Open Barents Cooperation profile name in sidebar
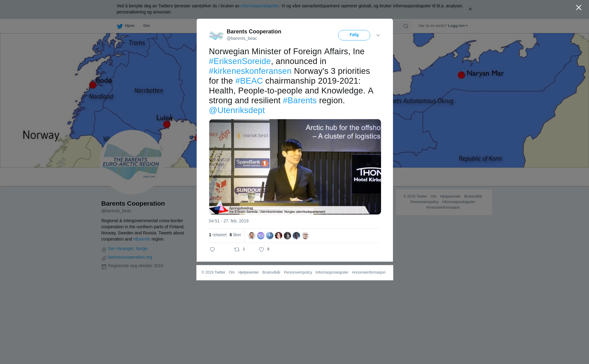The width and height of the screenshot is (589, 364). 133,203
